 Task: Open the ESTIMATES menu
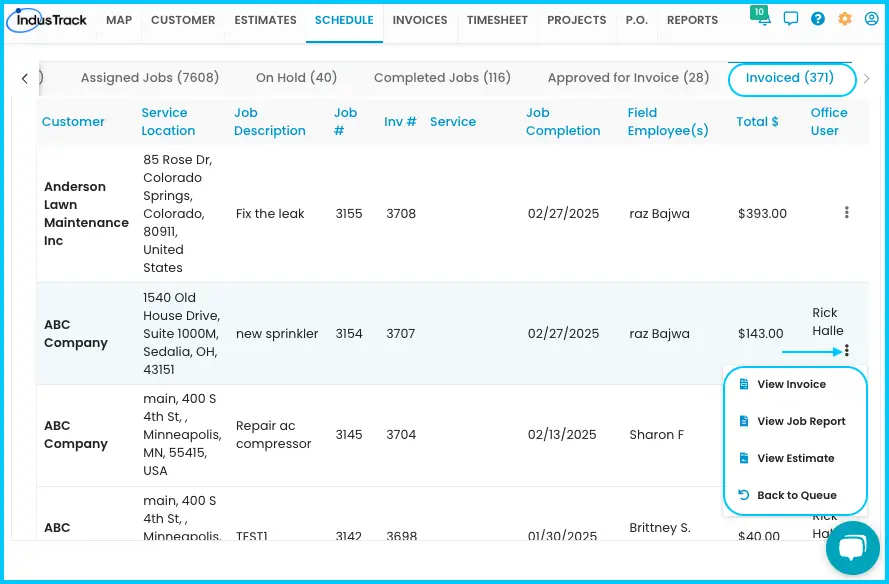tap(265, 20)
